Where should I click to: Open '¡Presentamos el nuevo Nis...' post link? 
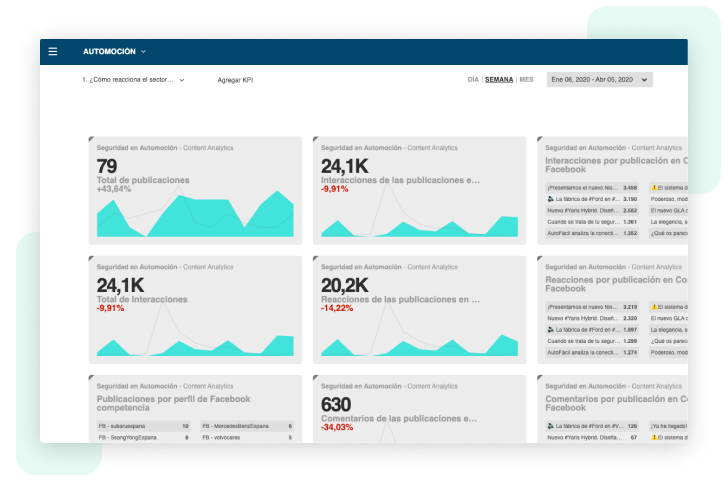pos(583,188)
